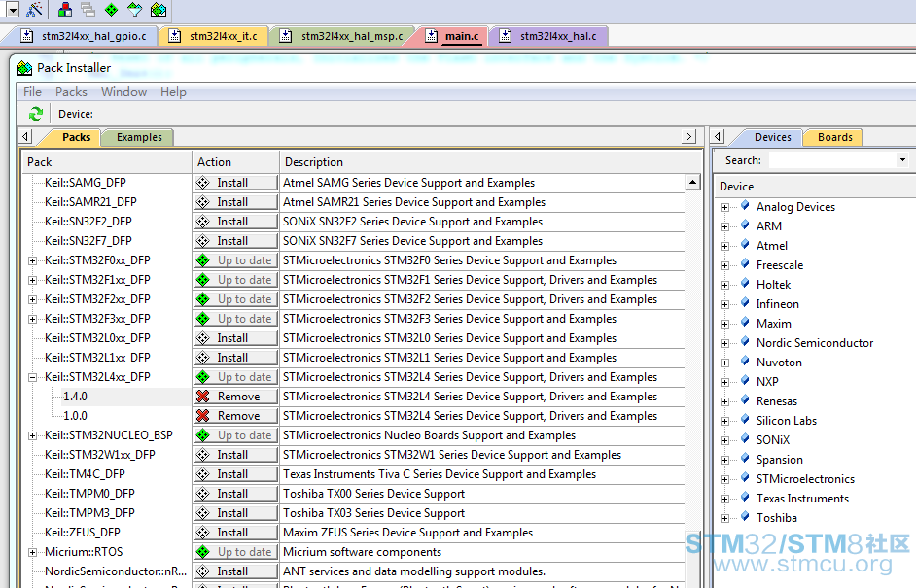Screen dimensions: 916x588
Task: Switch to the Boards tab
Action: [834, 137]
